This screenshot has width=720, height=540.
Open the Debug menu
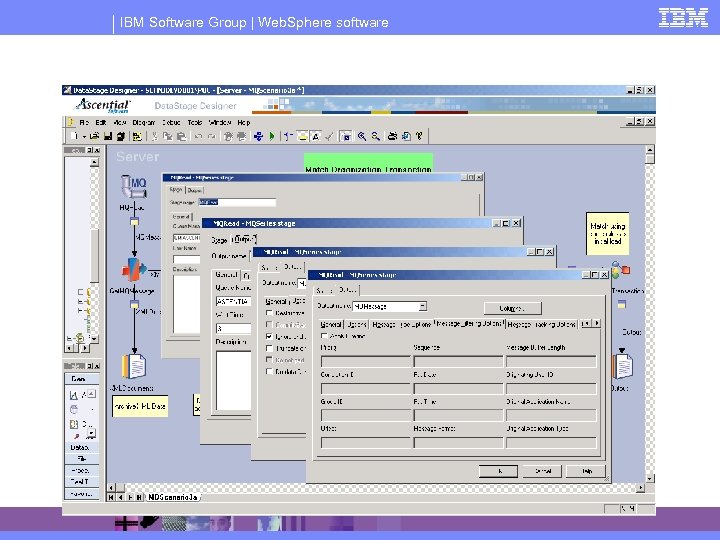point(171,123)
